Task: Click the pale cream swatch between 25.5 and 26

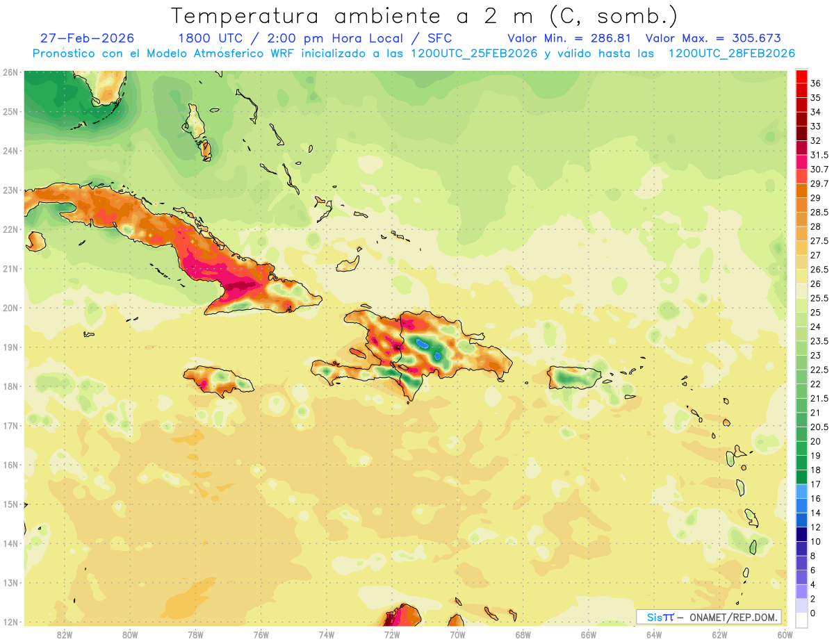Action: 801,290
